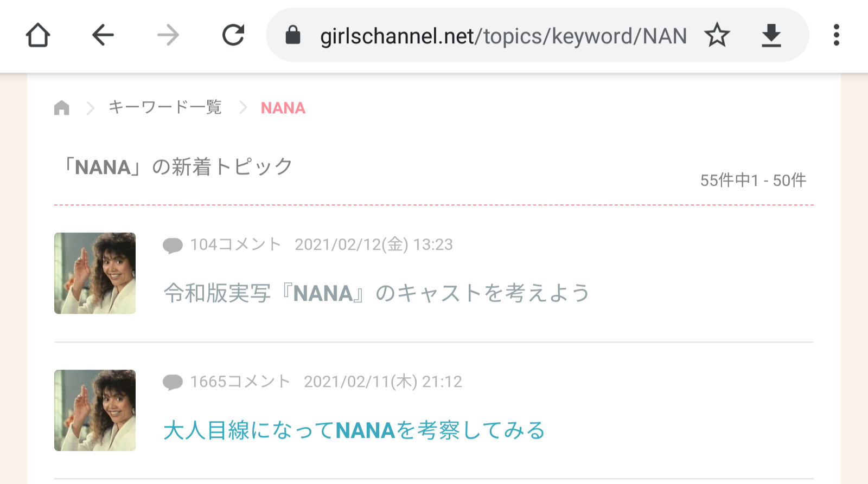The width and height of the screenshot is (868, 484).
Task: Click the comment bubble icon beside 1665コメント
Action: (x=173, y=383)
